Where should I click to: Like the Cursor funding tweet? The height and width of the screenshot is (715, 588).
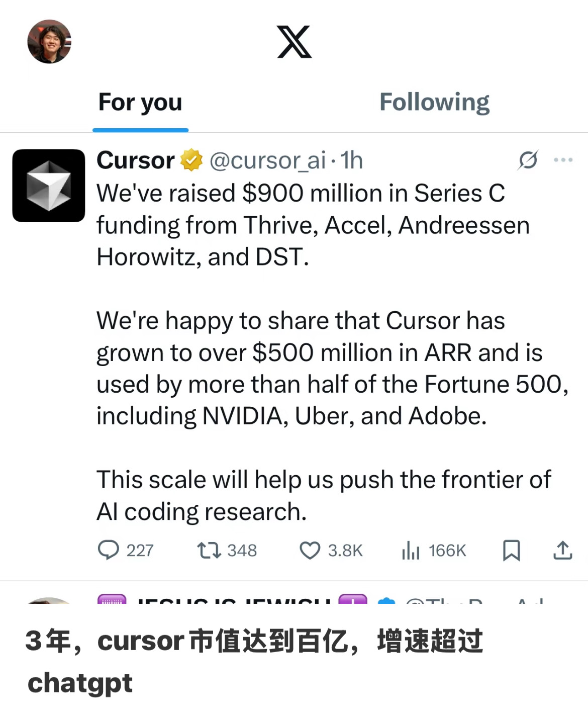pos(310,550)
